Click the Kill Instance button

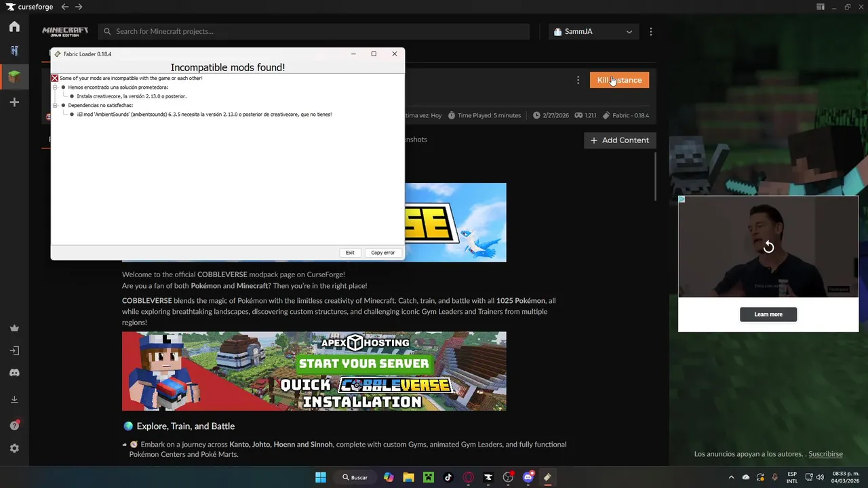point(619,80)
